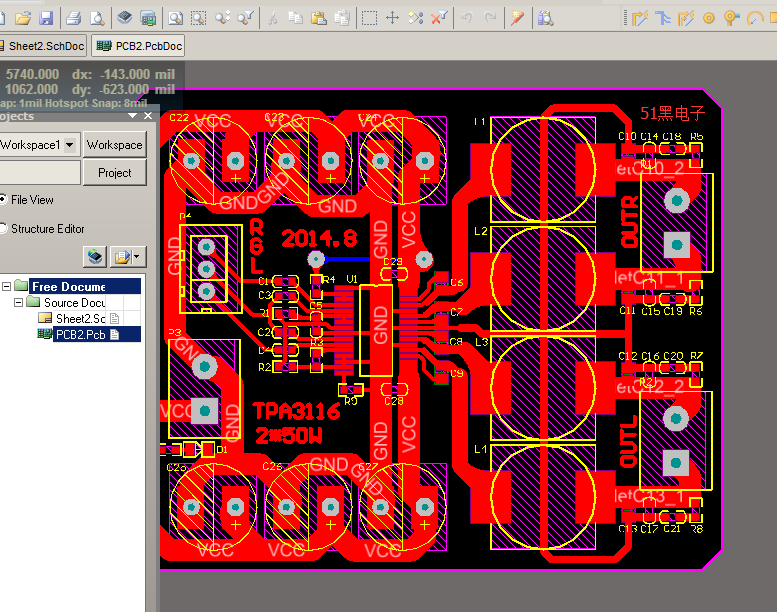Select Source Documents folder in tree
The height and width of the screenshot is (612, 777).
(74, 302)
